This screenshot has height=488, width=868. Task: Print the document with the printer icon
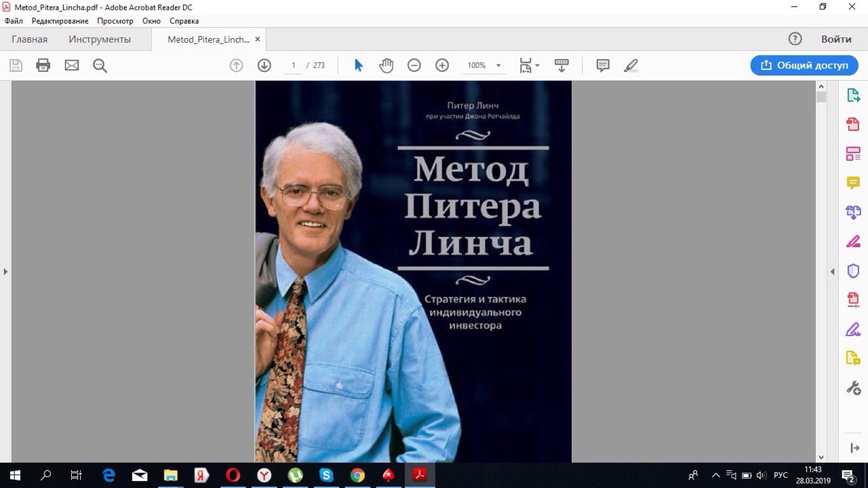pos(43,66)
